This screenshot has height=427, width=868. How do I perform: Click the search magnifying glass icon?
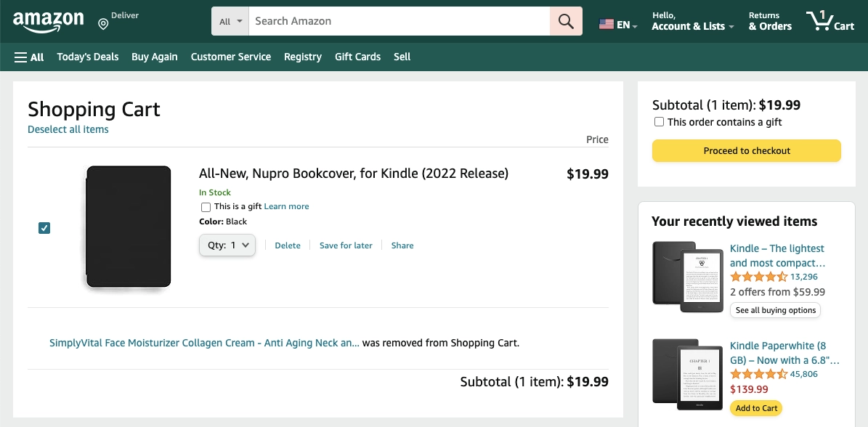point(566,21)
